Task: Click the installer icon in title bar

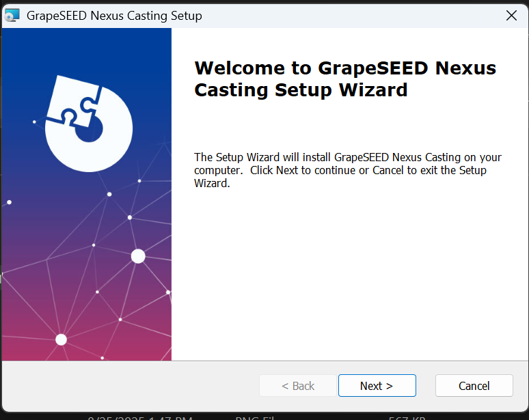Action: tap(12, 16)
